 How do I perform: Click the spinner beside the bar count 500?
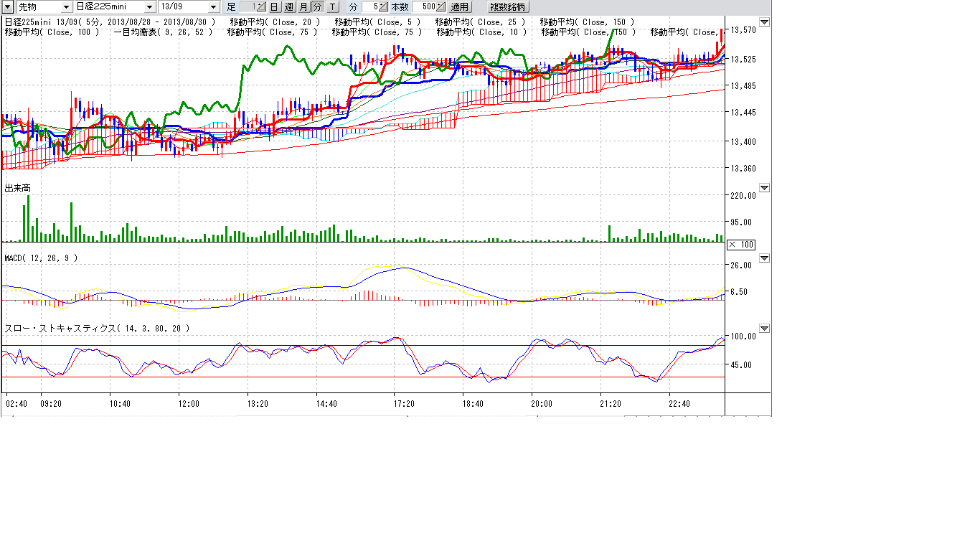[x=440, y=6]
